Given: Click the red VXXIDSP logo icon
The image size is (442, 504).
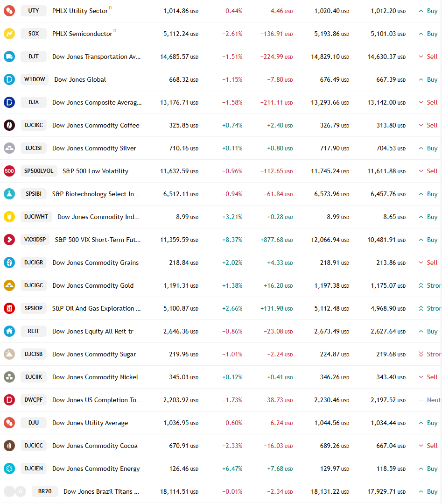Looking at the screenshot, I should [x=9, y=240].
